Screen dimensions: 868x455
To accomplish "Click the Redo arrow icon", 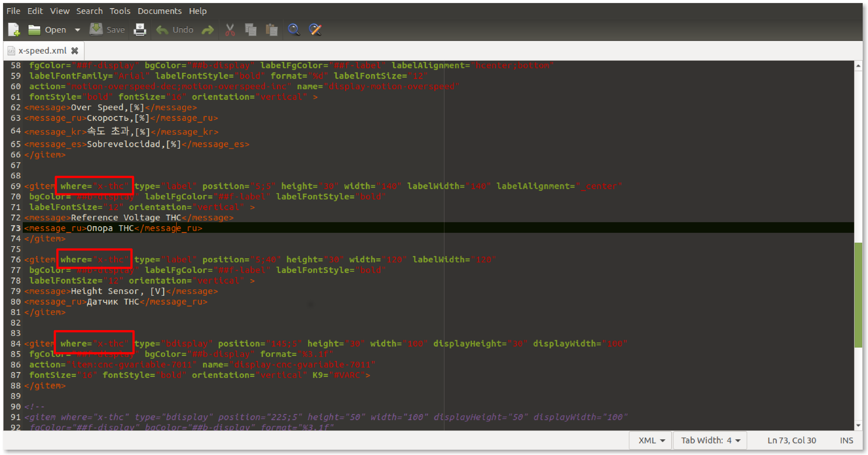I will point(208,30).
